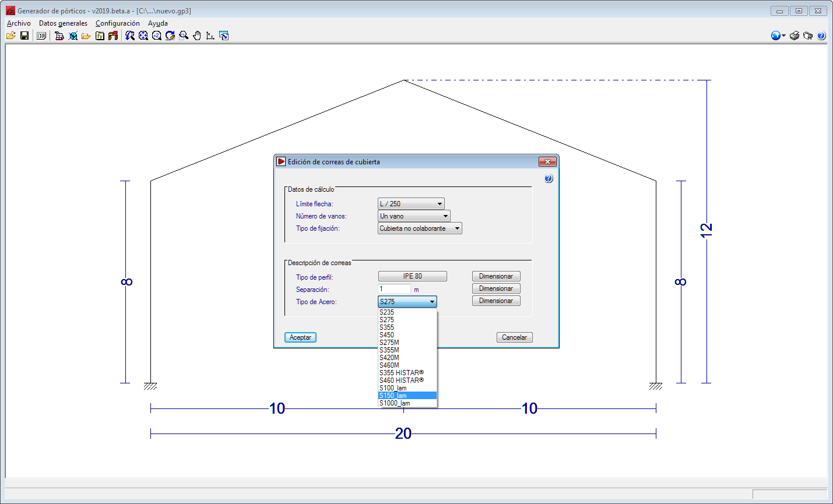Select the pan hand tool
The image size is (833, 504).
pyautogui.click(x=197, y=36)
